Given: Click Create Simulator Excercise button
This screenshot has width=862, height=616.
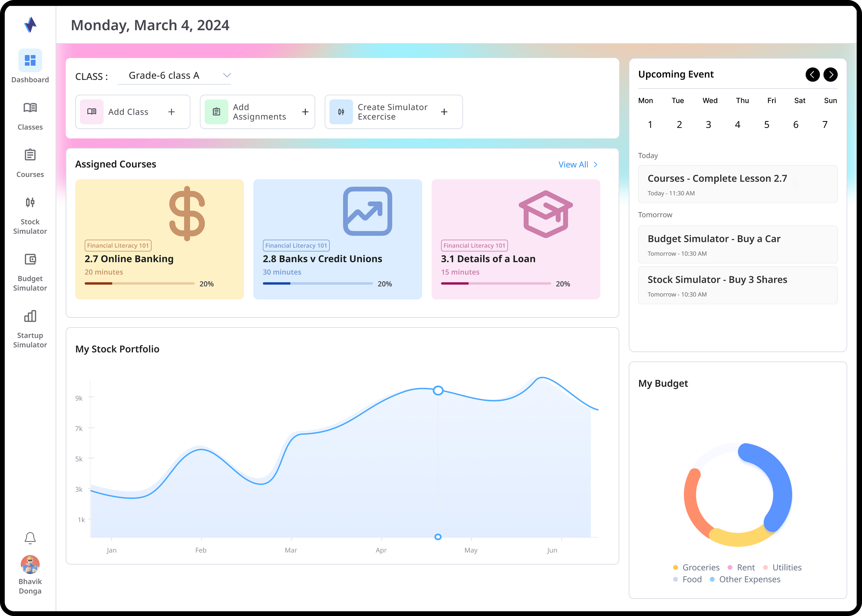Looking at the screenshot, I should tap(394, 112).
